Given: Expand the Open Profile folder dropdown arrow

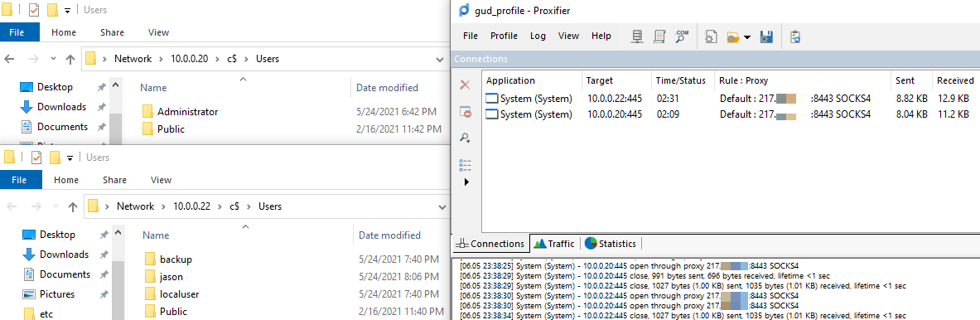Looking at the screenshot, I should coord(747,37).
